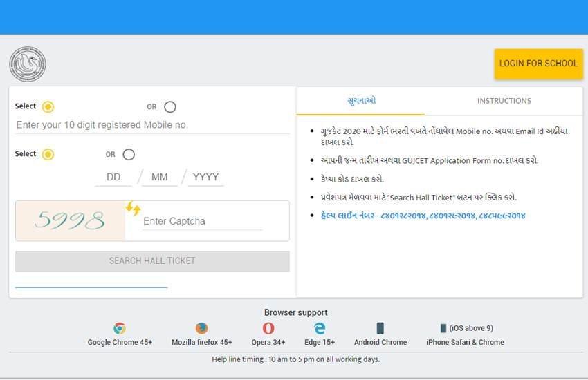
Task: Select the date of birth radio option
Action: pyautogui.click(x=48, y=154)
